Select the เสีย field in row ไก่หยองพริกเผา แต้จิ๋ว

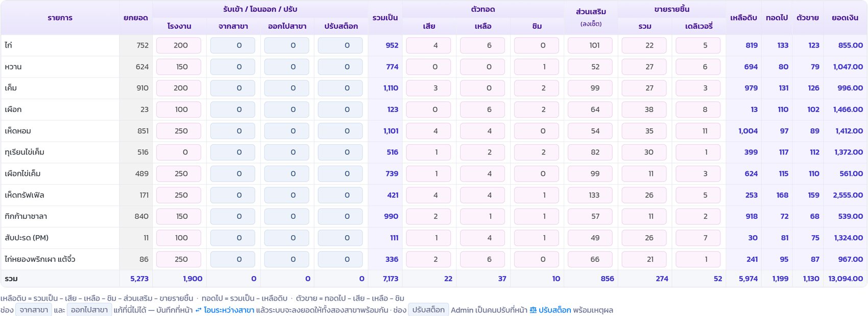[x=428, y=259]
